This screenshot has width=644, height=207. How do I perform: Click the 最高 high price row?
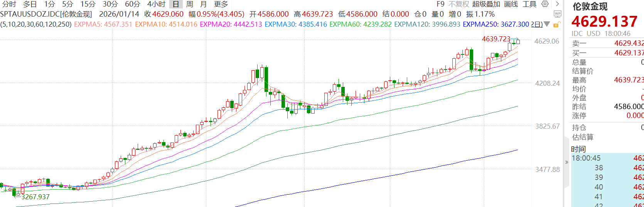pos(607,80)
